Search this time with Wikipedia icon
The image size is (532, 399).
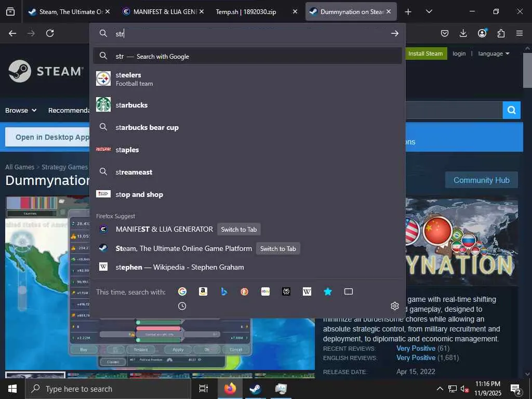(307, 291)
